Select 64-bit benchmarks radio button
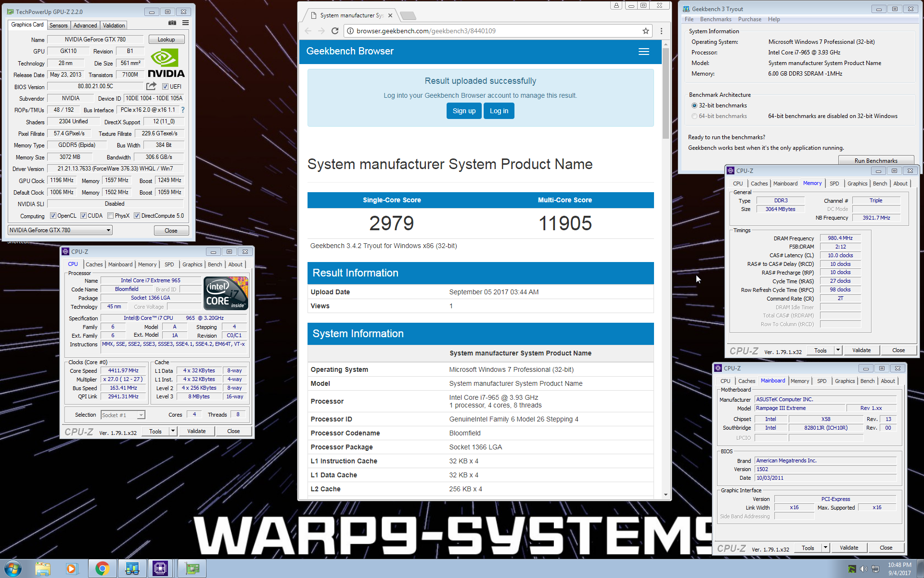This screenshot has width=924, height=578. pos(694,116)
